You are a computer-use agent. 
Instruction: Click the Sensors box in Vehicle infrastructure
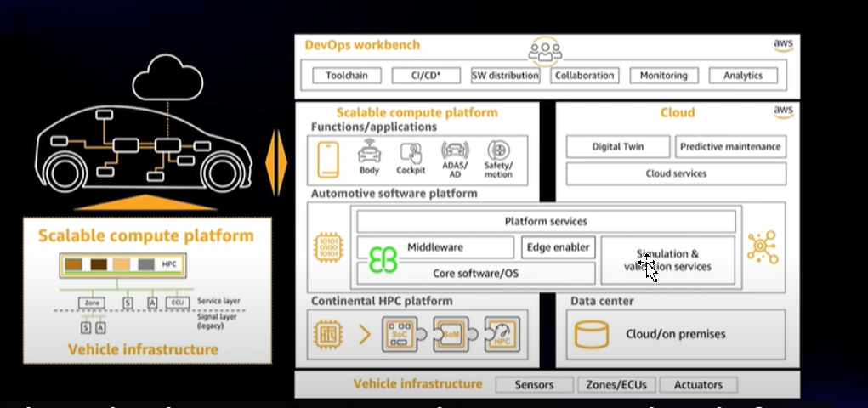coord(534,385)
